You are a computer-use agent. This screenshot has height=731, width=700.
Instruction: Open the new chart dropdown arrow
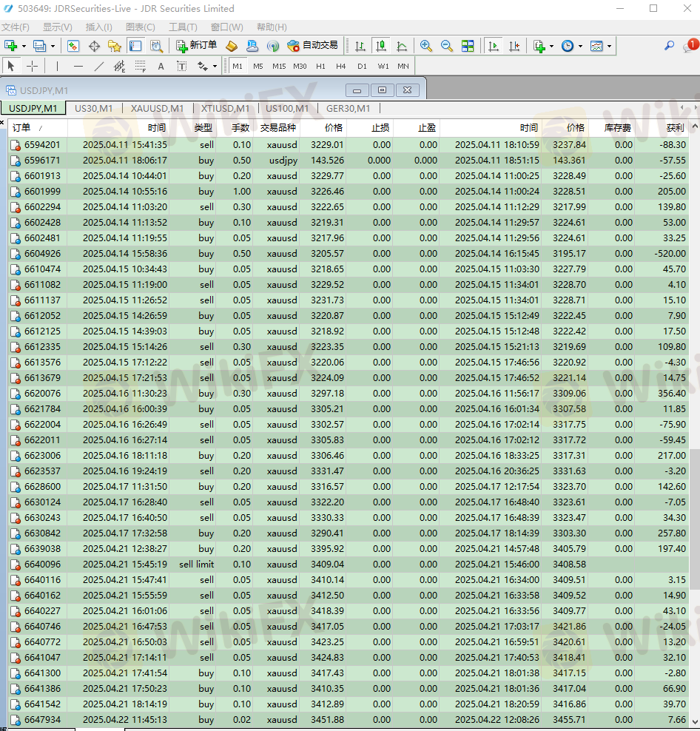coord(24,46)
